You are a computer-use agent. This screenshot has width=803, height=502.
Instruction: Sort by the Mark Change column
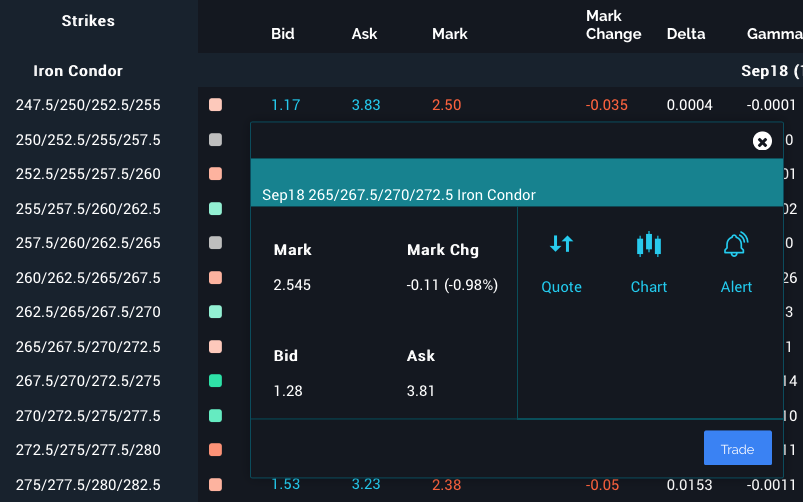[x=613, y=25]
